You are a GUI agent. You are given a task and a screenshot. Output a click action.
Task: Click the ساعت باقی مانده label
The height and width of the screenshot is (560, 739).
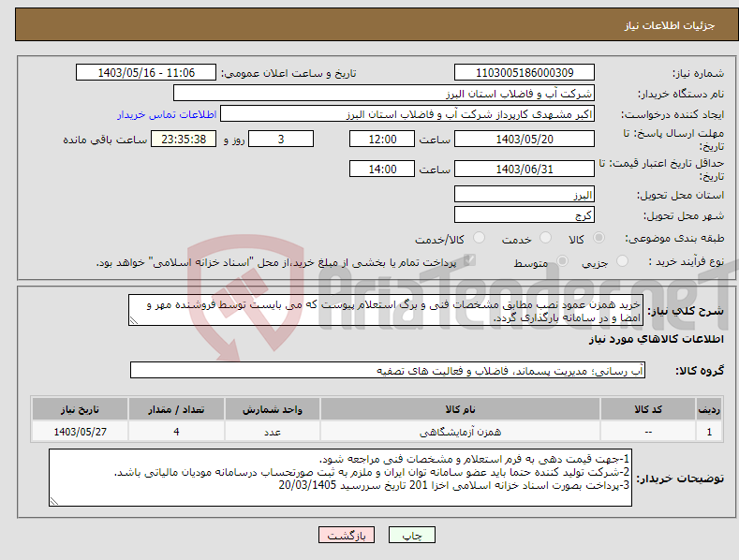[x=105, y=140]
